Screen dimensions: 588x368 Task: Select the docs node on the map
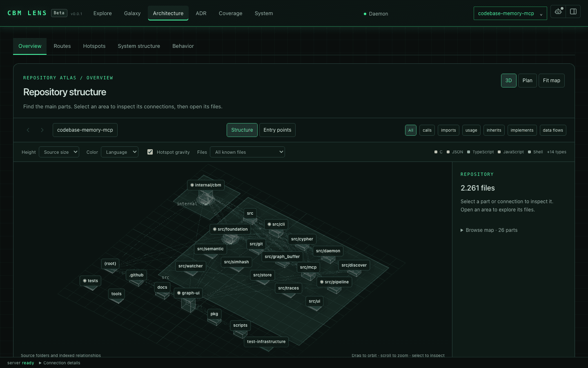163,287
